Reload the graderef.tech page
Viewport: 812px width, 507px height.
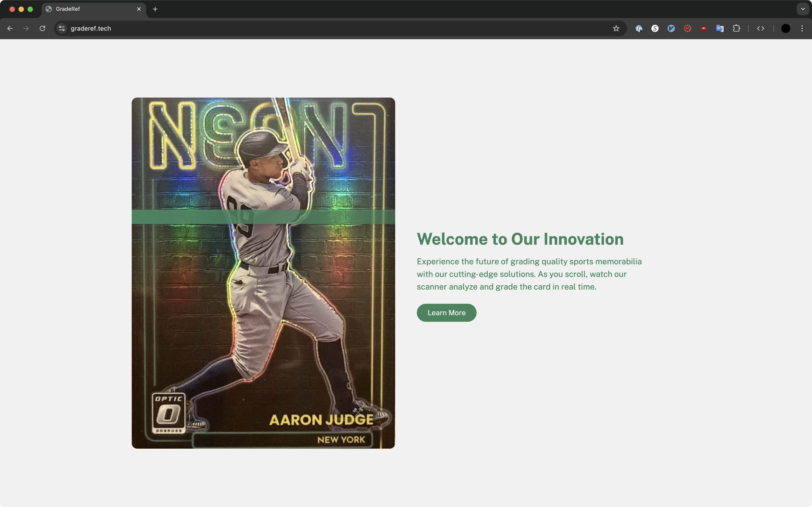click(x=42, y=28)
